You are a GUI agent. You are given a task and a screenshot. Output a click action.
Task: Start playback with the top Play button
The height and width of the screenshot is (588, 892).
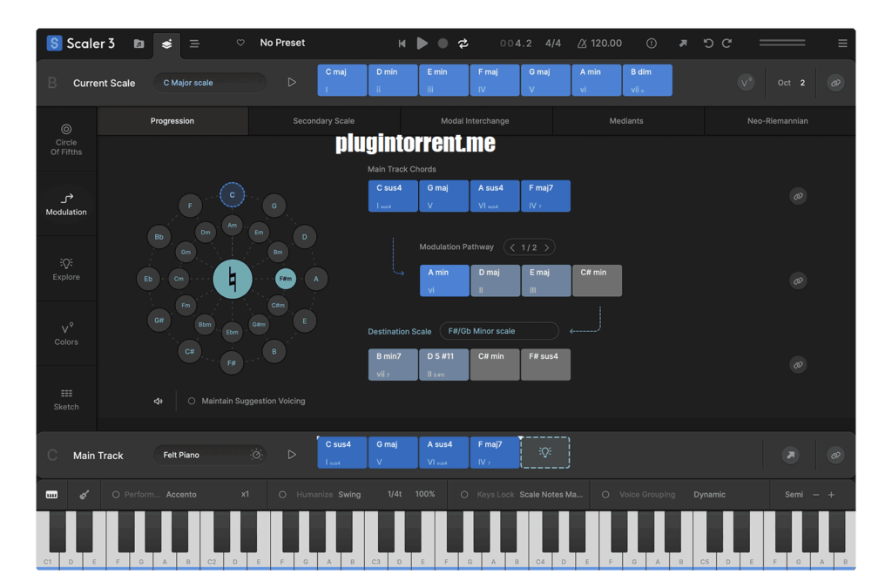pyautogui.click(x=422, y=44)
